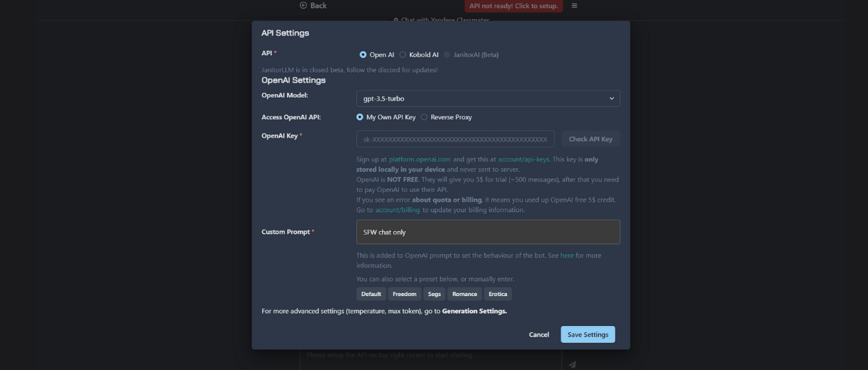The width and height of the screenshot is (868, 370).
Task: Apply the Segs prompt preset
Action: [x=434, y=294]
